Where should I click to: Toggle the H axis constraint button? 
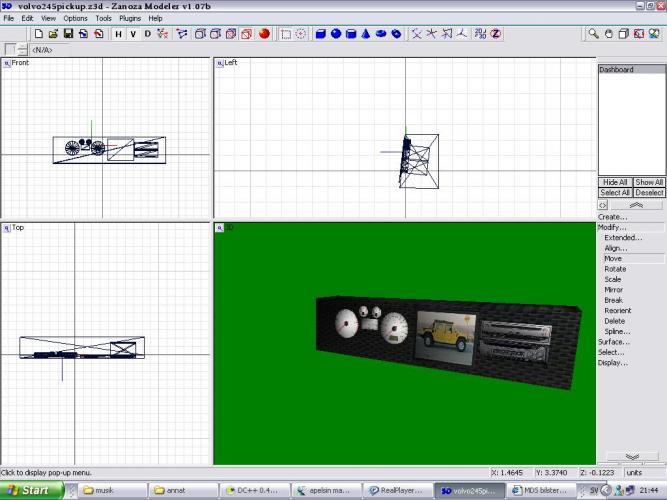(x=118, y=34)
